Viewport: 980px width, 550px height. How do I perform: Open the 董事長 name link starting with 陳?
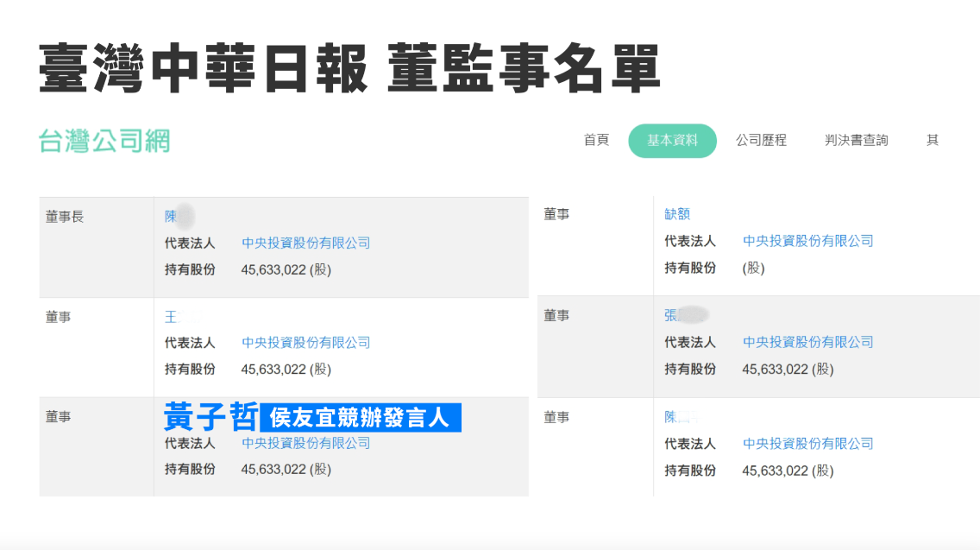[x=172, y=217]
